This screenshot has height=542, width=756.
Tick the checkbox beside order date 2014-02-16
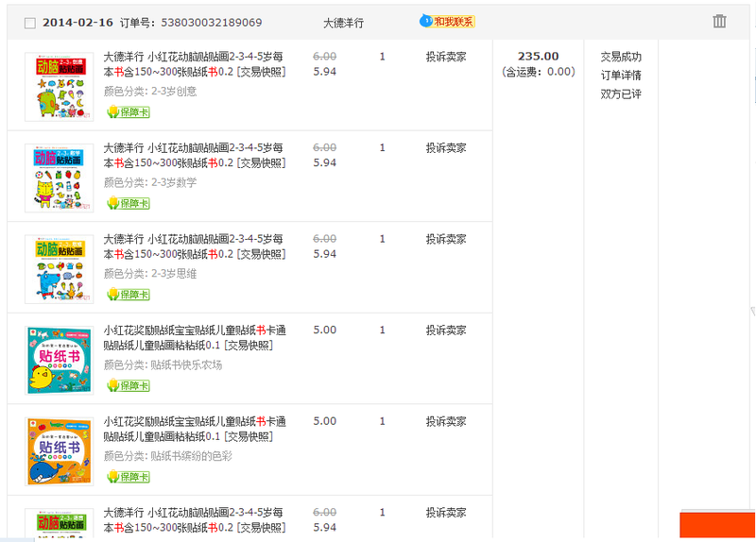click(x=30, y=23)
